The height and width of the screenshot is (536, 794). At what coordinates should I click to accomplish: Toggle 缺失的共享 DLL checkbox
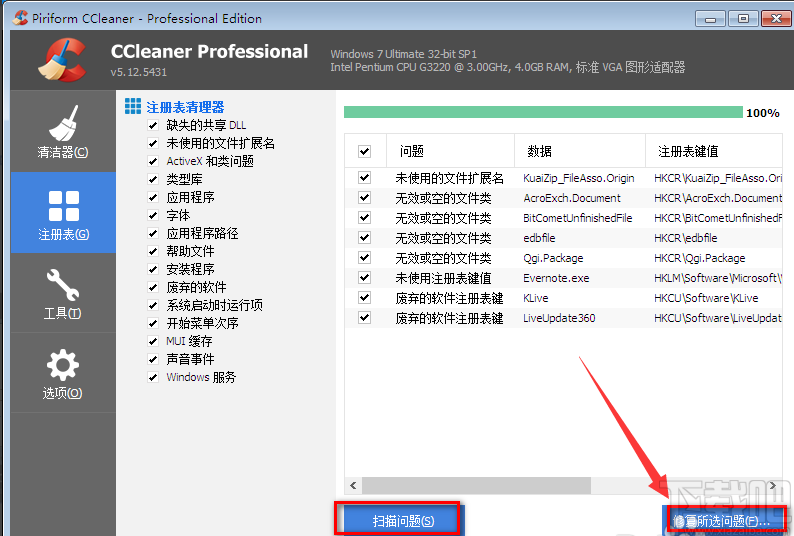[x=153, y=125]
